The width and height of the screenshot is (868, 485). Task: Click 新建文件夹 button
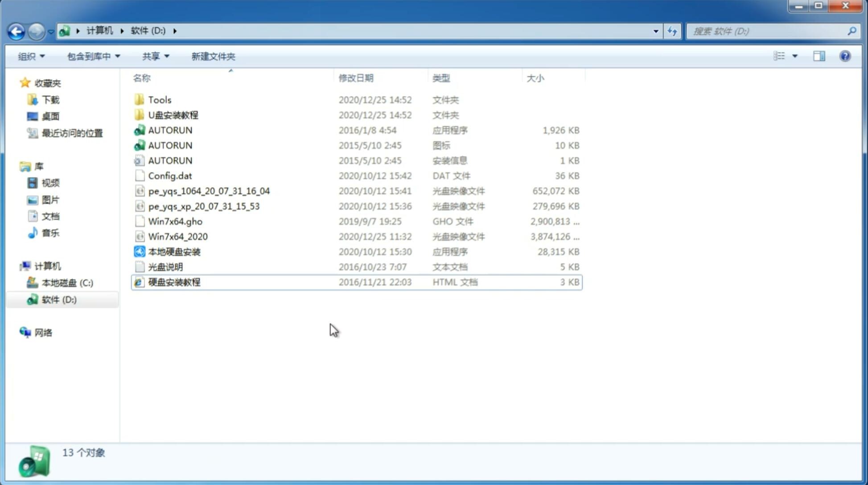pos(213,56)
